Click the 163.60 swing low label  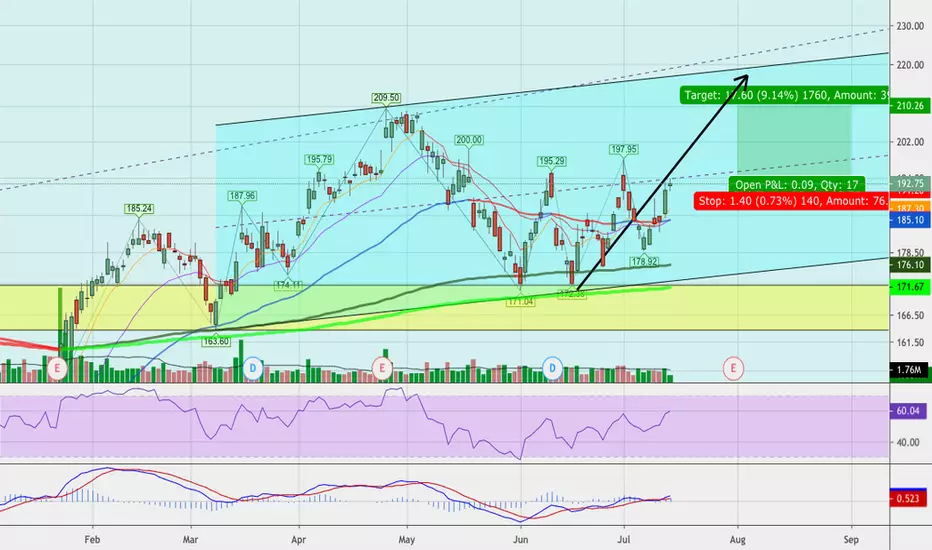coord(216,342)
